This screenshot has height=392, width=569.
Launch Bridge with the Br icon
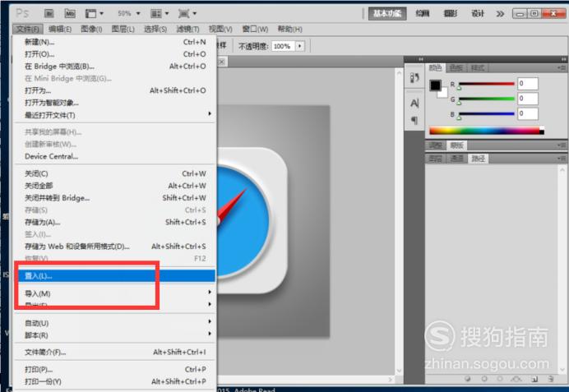click(49, 13)
